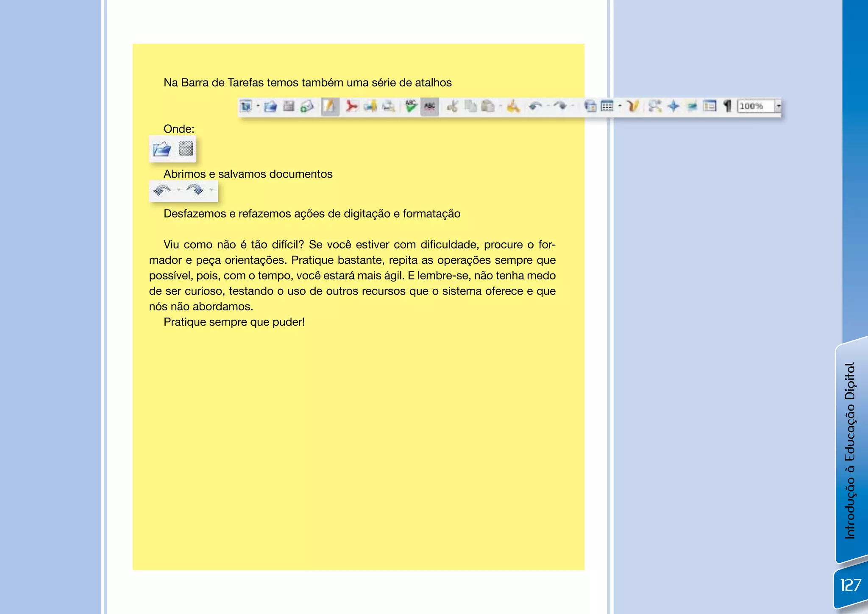Image resolution: width=868 pixels, height=614 pixels.
Task: Click the Format Paintbrush icon
Action: (x=513, y=106)
